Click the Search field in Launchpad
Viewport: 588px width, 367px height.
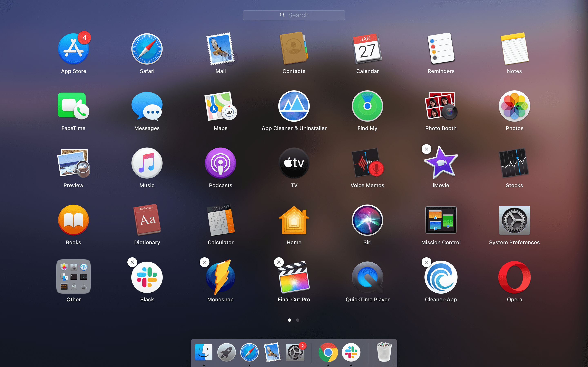pyautogui.click(x=294, y=15)
